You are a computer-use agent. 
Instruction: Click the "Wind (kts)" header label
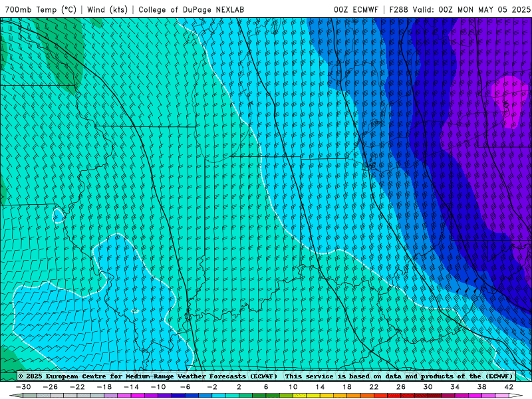tap(107, 10)
